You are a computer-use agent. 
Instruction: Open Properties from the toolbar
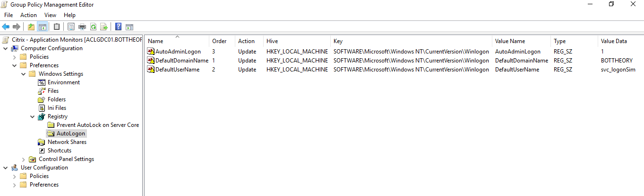point(71,27)
